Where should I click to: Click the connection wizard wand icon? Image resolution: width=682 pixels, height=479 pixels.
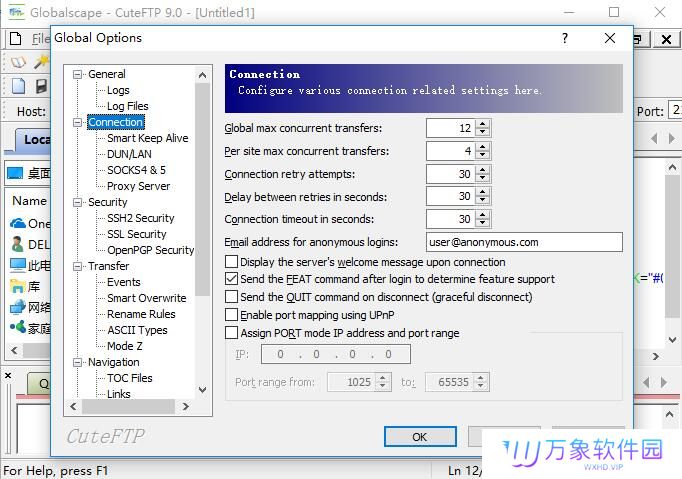tap(41, 62)
